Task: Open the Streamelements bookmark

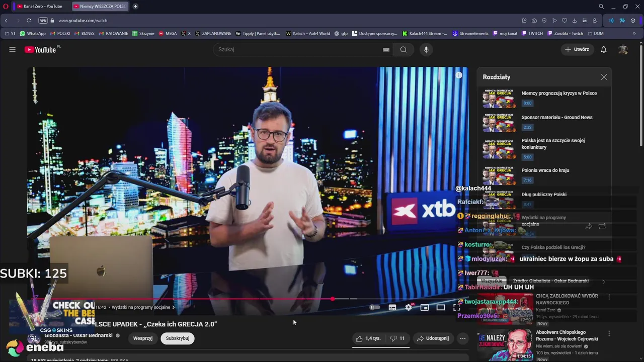Action: click(x=470, y=34)
